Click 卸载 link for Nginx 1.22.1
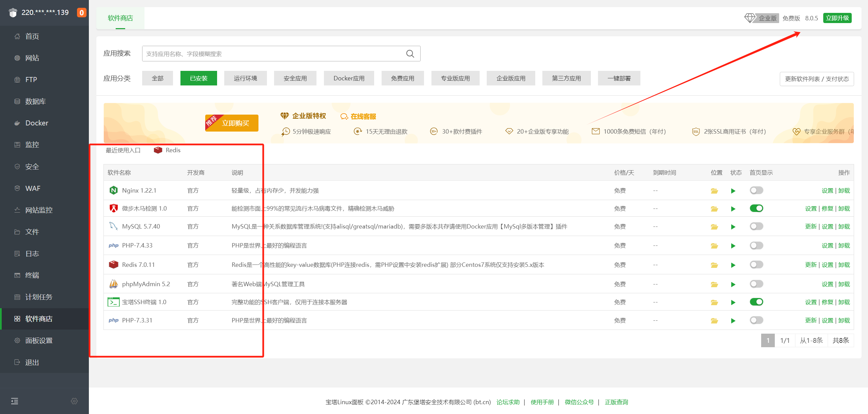The image size is (868, 414). click(844, 191)
